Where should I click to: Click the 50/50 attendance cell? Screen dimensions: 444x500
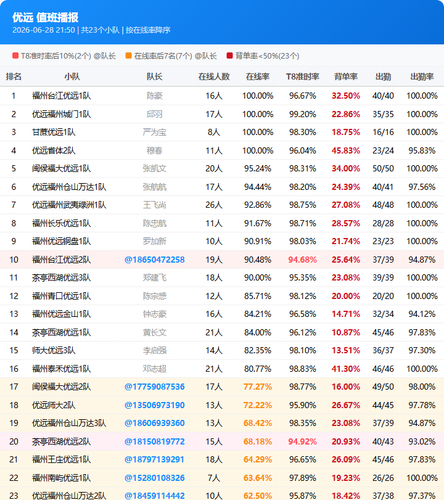(383, 169)
